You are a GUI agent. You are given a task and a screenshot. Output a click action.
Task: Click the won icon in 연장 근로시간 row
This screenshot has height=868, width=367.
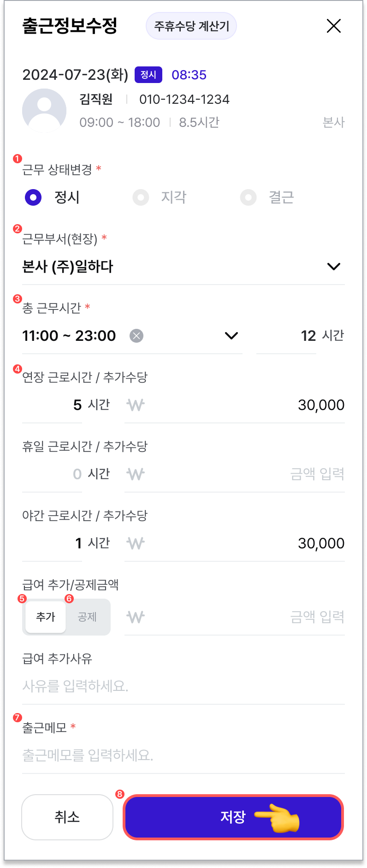[x=136, y=405]
